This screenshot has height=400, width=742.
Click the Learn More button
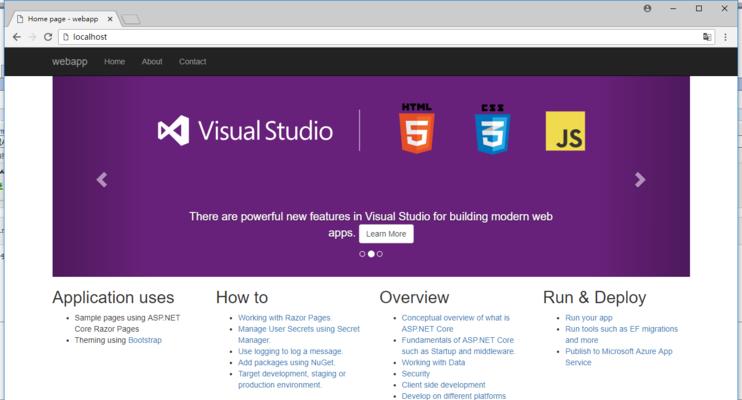[x=386, y=234]
